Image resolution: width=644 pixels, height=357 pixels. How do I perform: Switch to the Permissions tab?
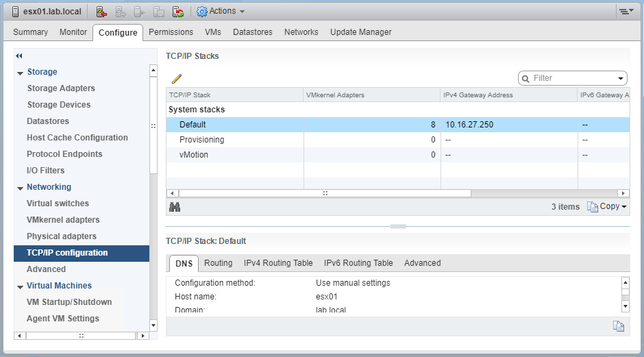pyautogui.click(x=171, y=32)
